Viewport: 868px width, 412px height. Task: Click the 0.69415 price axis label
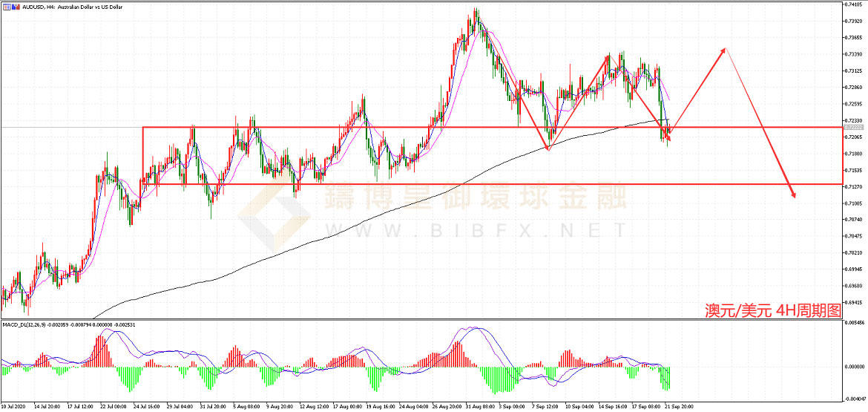pyautogui.click(x=852, y=302)
